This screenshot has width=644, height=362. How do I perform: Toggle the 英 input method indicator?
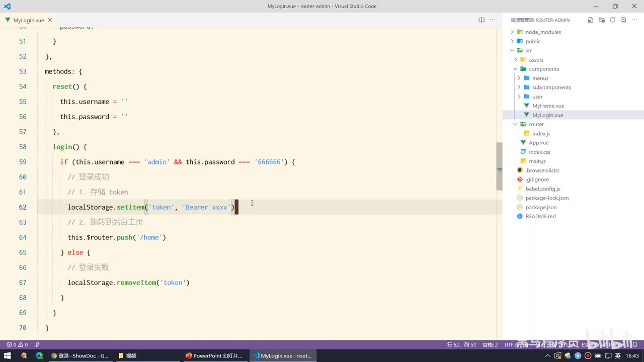click(618, 355)
